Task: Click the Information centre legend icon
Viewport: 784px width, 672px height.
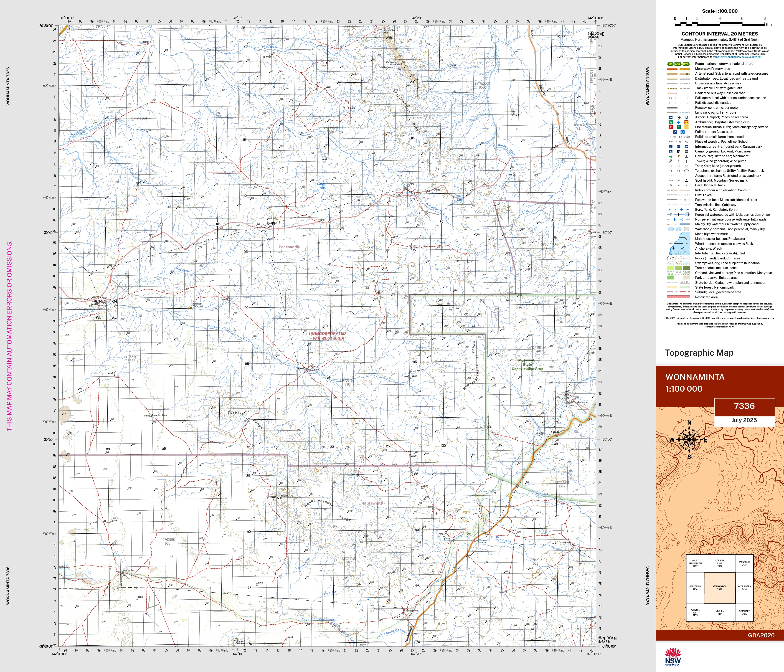Action: coord(671,147)
